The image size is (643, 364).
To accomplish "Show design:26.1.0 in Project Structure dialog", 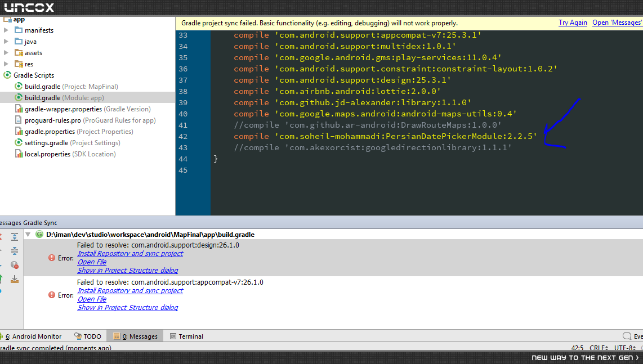I will pyautogui.click(x=128, y=271).
